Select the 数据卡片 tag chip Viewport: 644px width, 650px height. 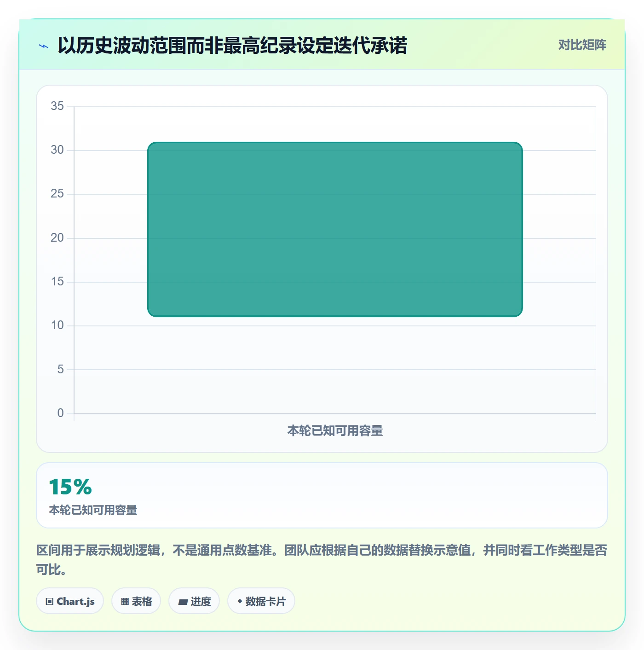pyautogui.click(x=261, y=601)
